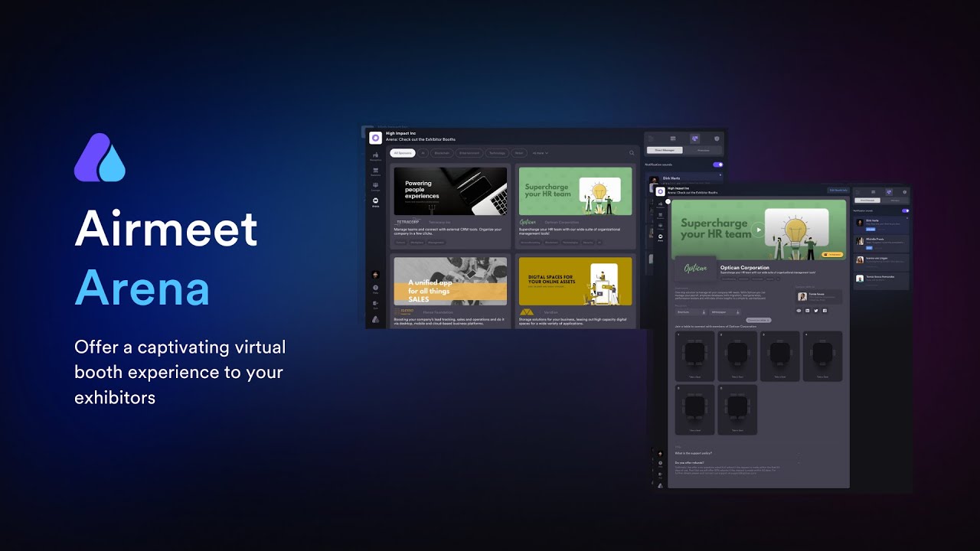The height and width of the screenshot is (551, 980).
Task: Open the Tetracorp booth card thumbnail
Action: coord(450,191)
